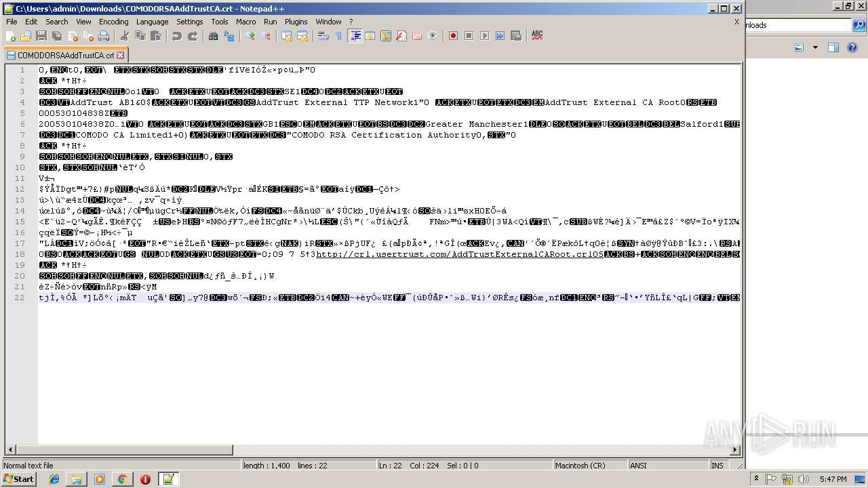Close the COMODORSAAddTrustCA.crt tab via red X
Image resolution: width=868 pixels, height=488 pixels.
pyautogui.click(x=120, y=56)
